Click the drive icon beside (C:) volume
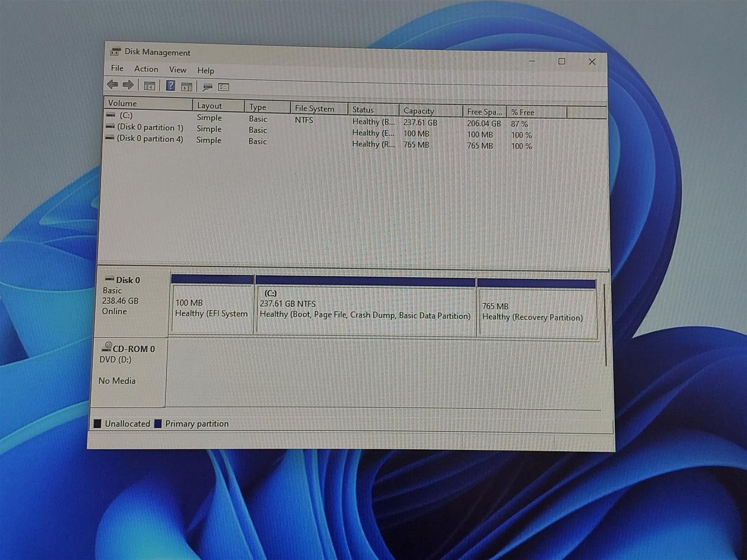This screenshot has height=560, width=747. (111, 115)
